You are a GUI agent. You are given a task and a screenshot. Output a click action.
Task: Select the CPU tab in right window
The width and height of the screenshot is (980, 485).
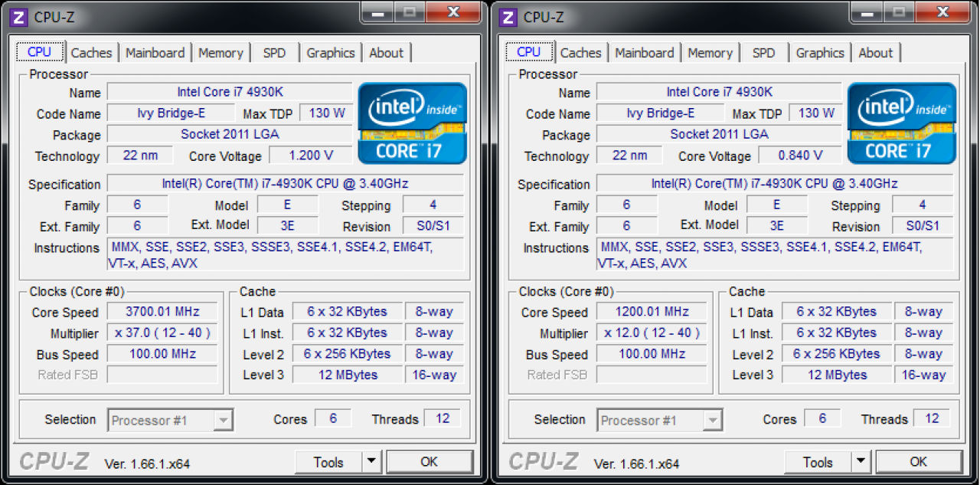[x=528, y=51]
